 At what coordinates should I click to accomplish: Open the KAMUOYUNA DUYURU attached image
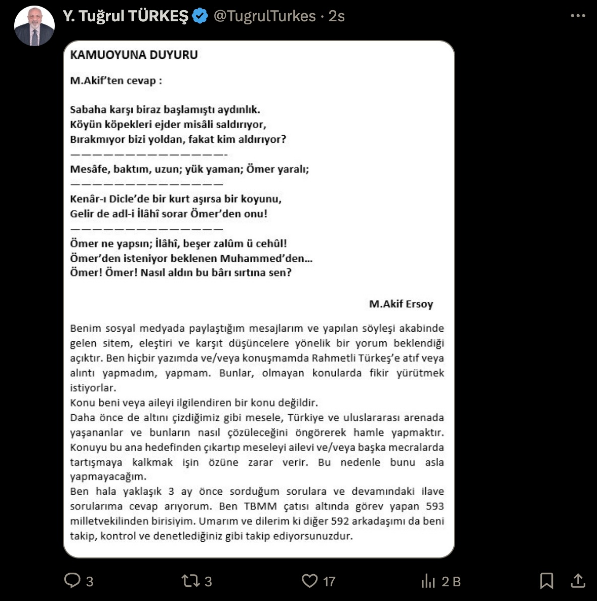coord(259,299)
